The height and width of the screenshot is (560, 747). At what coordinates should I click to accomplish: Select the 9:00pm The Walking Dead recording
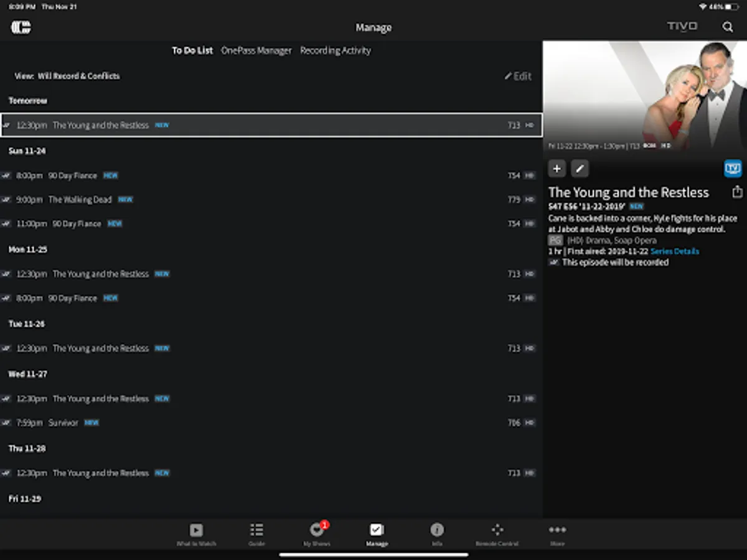[271, 200]
